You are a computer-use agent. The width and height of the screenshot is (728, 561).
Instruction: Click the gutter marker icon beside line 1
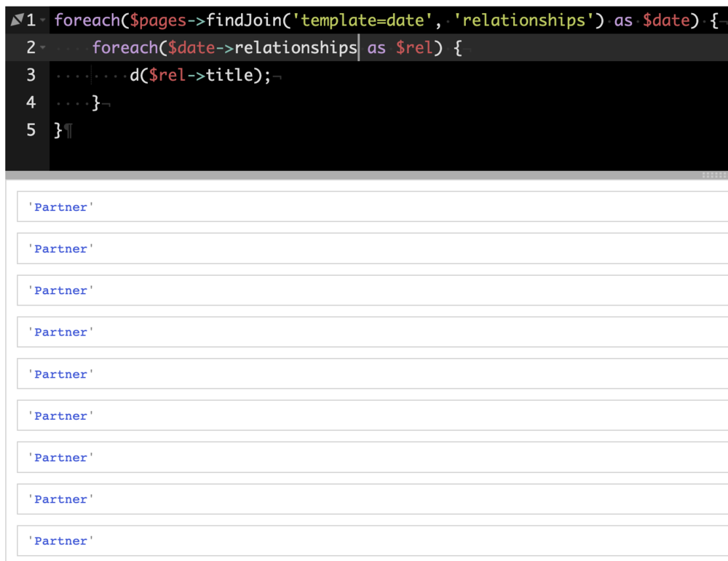click(17, 20)
